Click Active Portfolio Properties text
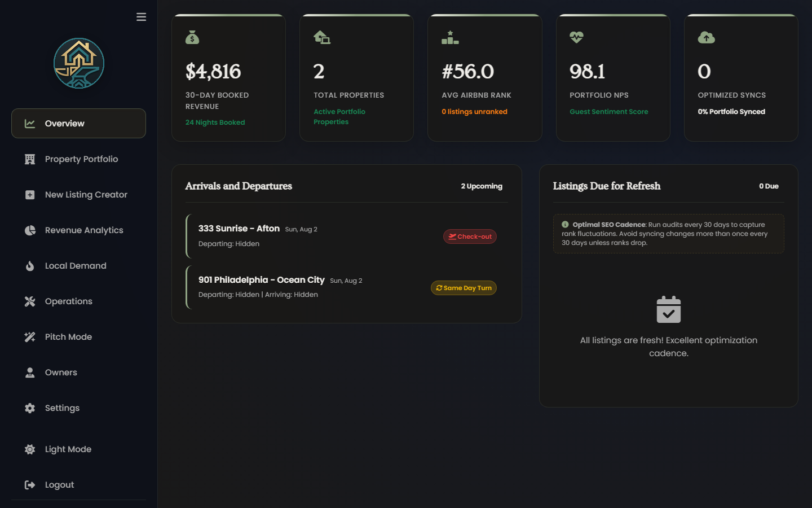The image size is (812, 508). [x=339, y=117]
